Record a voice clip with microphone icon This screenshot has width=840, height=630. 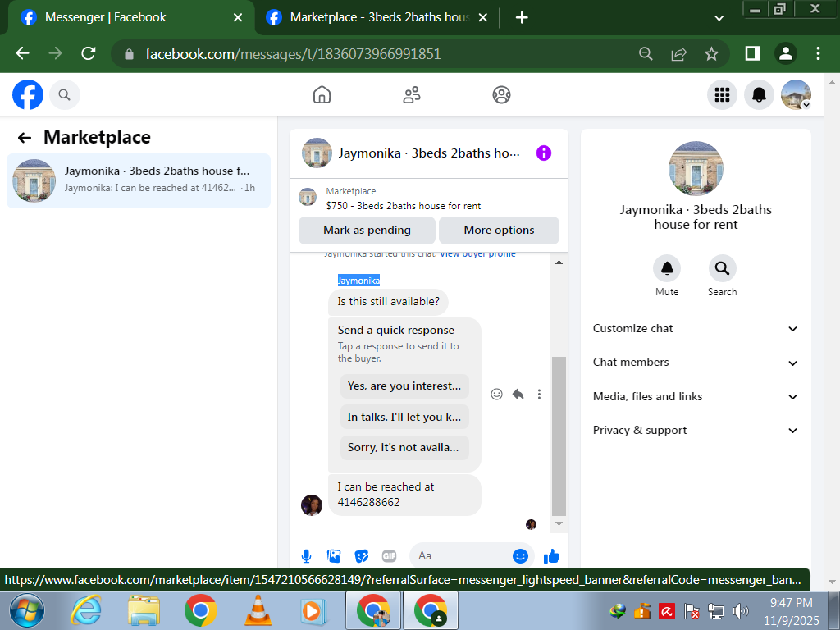pyautogui.click(x=307, y=556)
